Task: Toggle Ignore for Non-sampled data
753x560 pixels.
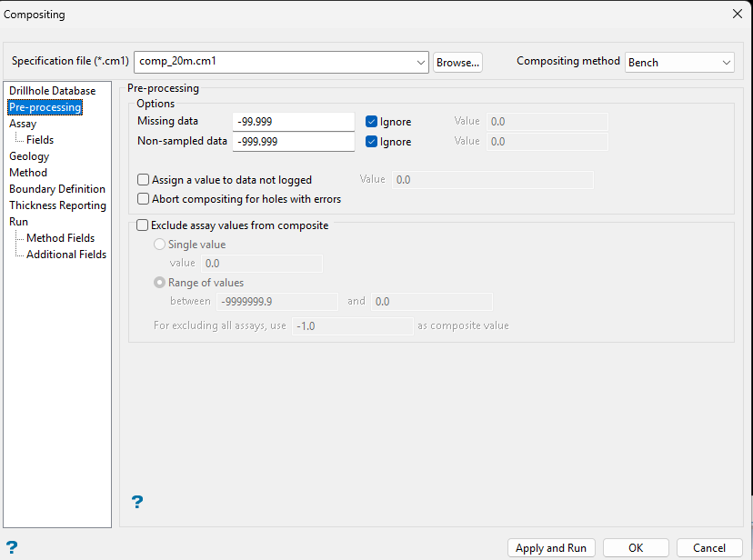Action: tap(371, 142)
